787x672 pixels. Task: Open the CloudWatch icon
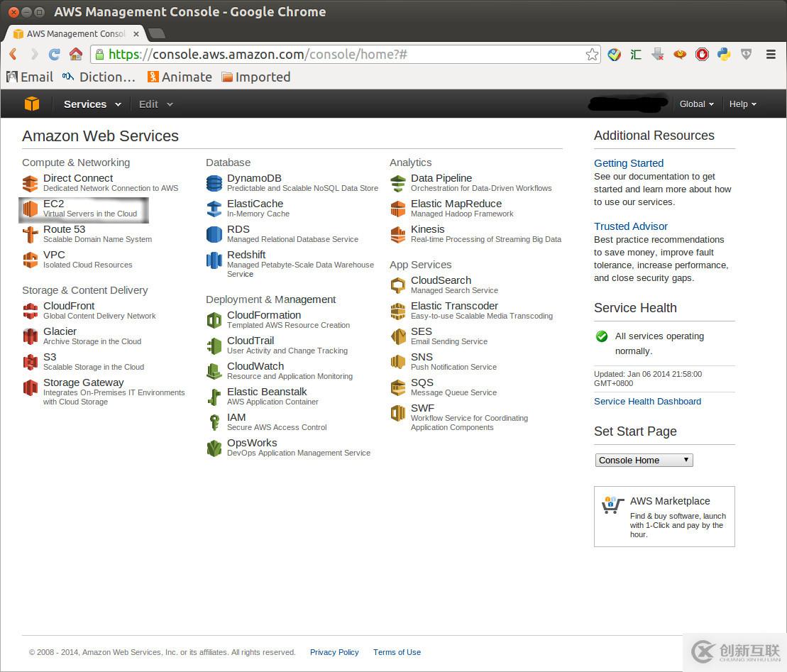coord(214,371)
